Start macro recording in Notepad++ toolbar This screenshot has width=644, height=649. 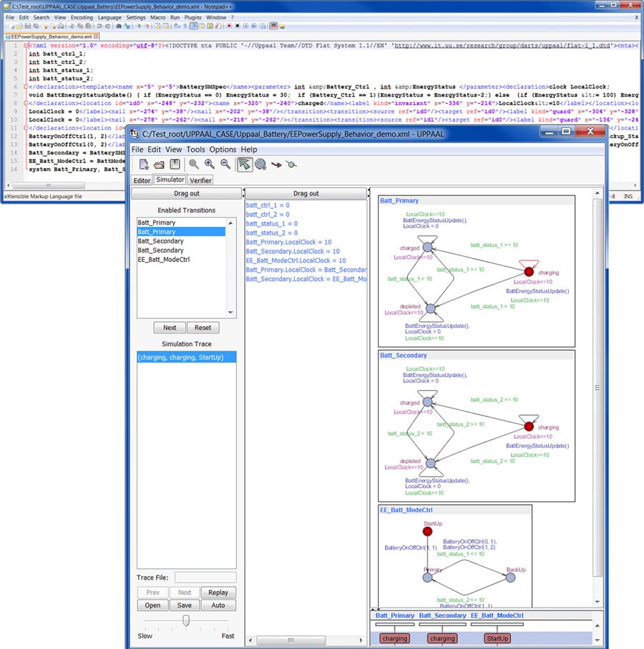click(x=229, y=26)
